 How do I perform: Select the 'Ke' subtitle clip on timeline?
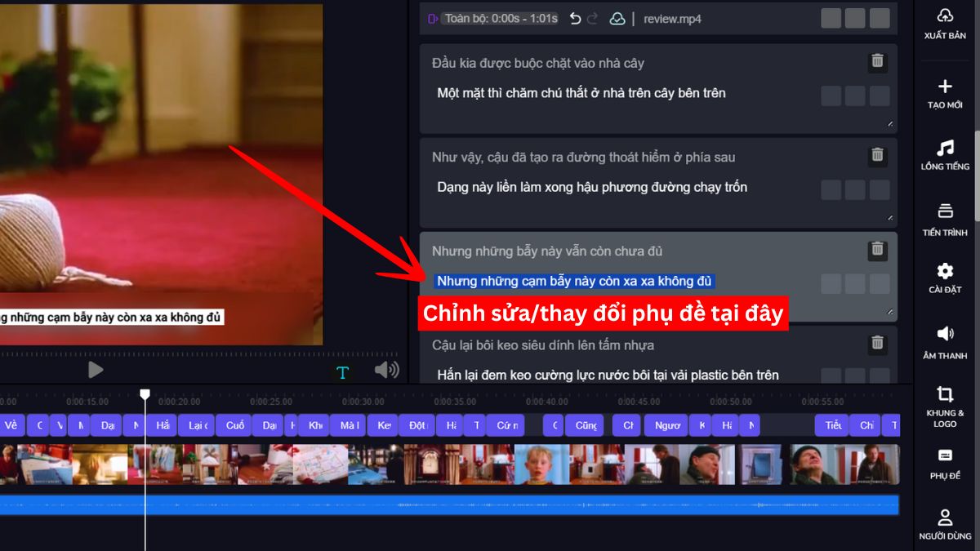point(382,425)
